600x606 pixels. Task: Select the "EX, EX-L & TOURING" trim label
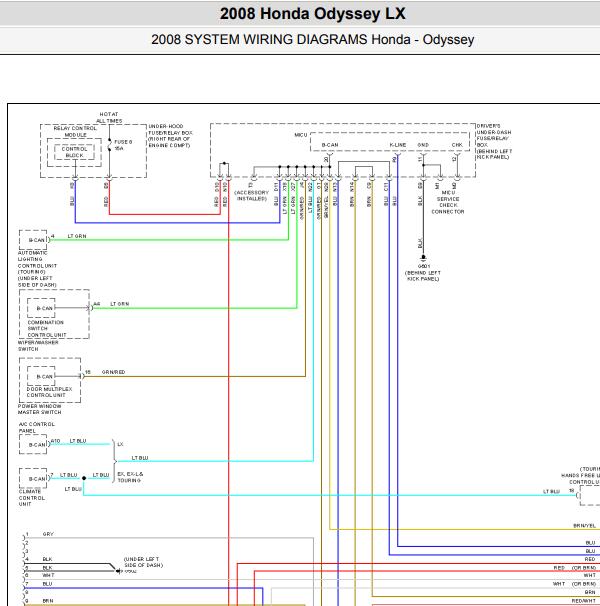[130, 477]
